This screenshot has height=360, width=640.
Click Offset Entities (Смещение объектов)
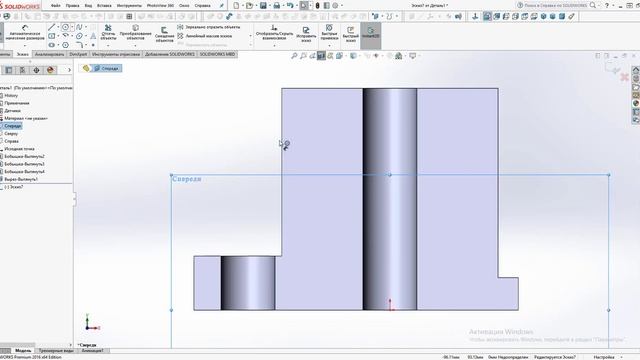click(164, 34)
